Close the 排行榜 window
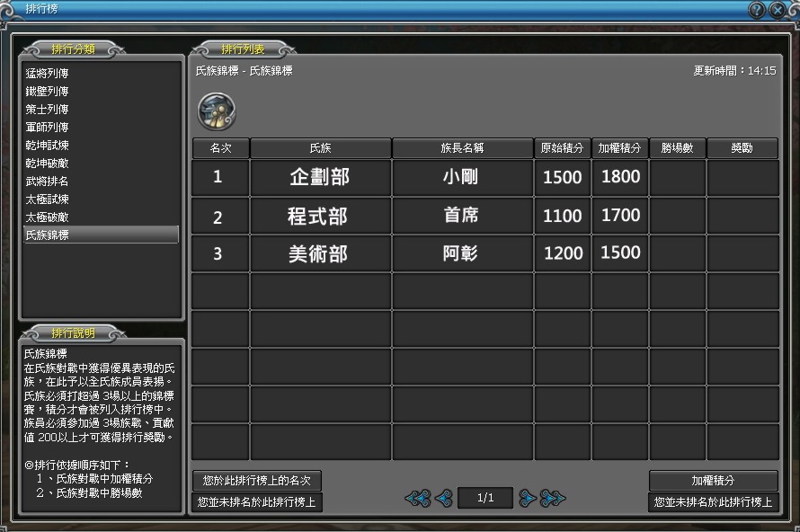 (x=778, y=10)
